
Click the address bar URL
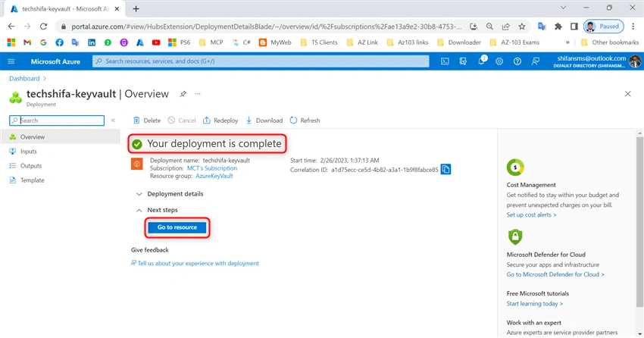click(266, 27)
